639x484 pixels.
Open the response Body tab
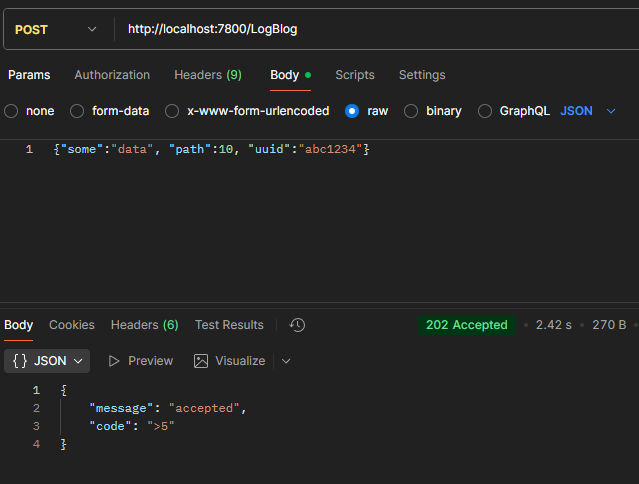[x=18, y=325]
